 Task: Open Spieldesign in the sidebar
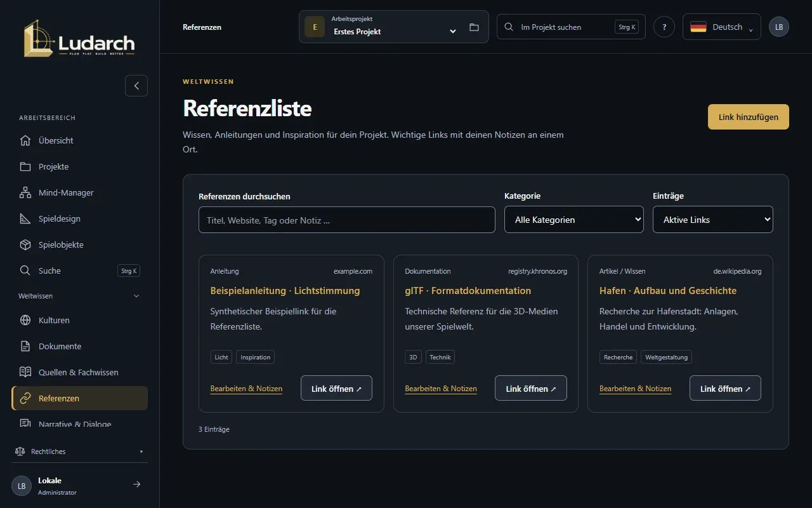[79, 218]
